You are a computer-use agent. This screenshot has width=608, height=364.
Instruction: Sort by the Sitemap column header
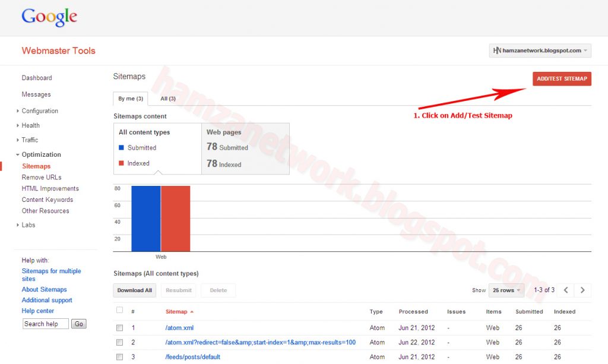[179, 312]
